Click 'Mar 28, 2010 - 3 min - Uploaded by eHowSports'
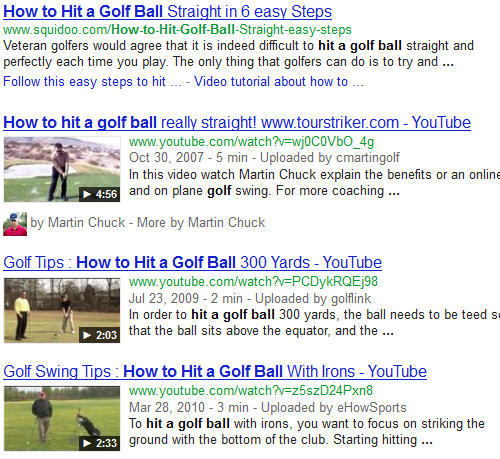 268,408
